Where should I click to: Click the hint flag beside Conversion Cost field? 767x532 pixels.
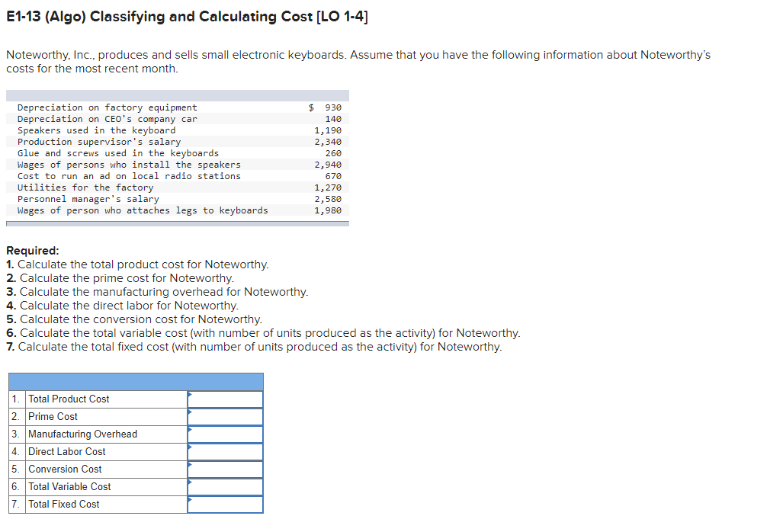(190, 464)
